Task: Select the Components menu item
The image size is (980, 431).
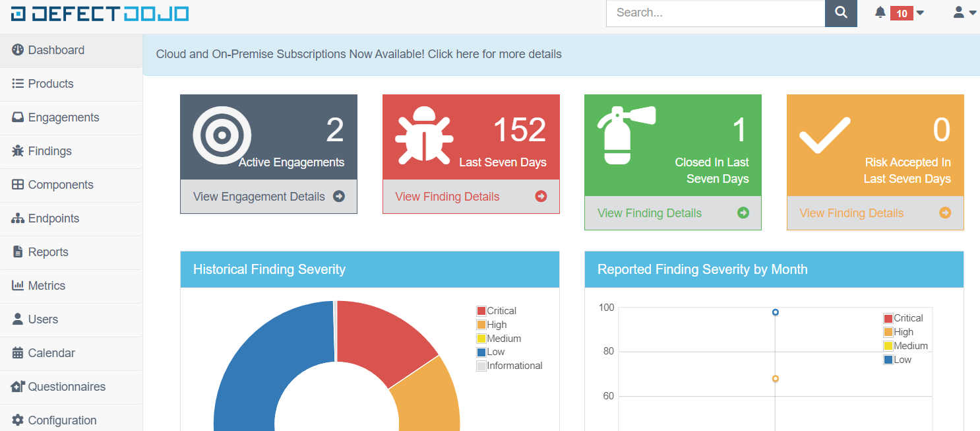Action: click(71, 185)
